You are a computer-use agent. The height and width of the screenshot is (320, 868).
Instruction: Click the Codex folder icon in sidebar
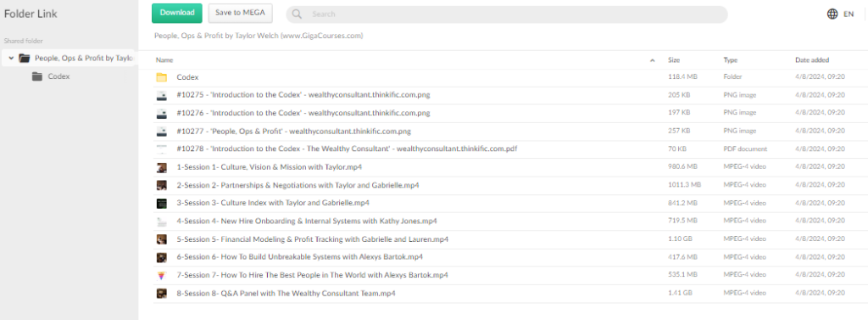(x=37, y=76)
